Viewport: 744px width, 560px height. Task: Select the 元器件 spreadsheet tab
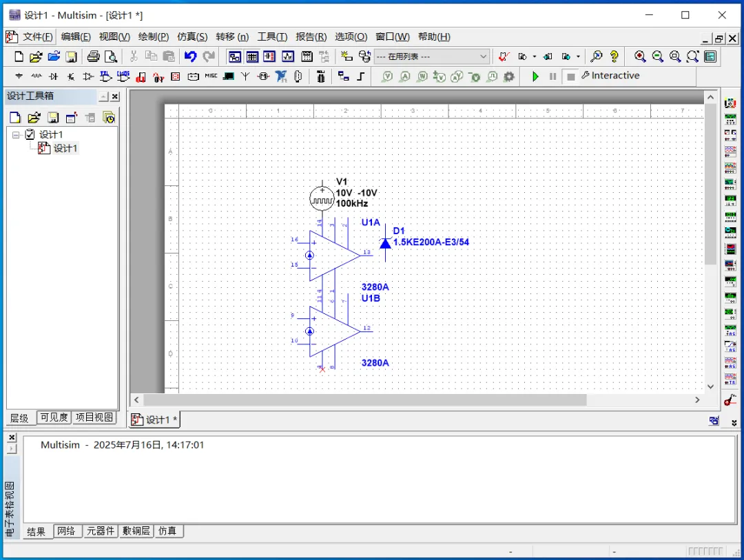click(101, 530)
